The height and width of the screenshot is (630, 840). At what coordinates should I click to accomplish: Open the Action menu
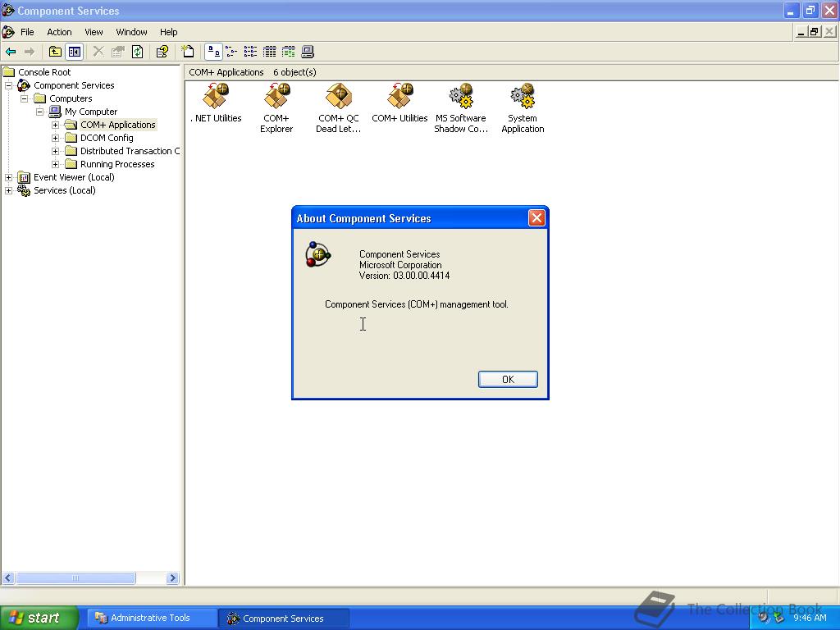tap(59, 32)
